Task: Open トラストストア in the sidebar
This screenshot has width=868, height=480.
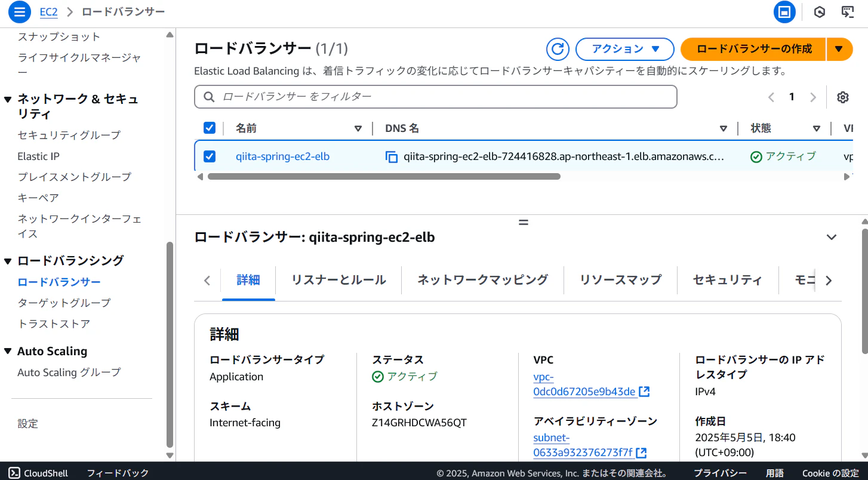Action: 54,324
